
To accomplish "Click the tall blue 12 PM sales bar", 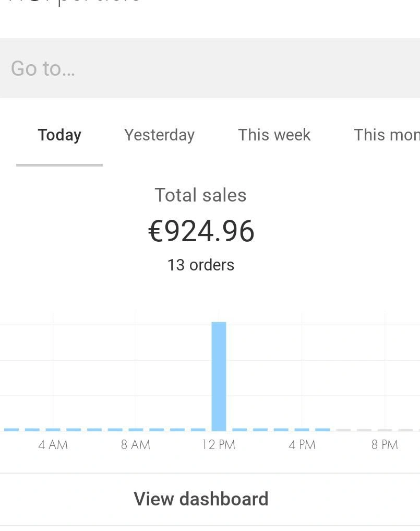I will click(219, 376).
